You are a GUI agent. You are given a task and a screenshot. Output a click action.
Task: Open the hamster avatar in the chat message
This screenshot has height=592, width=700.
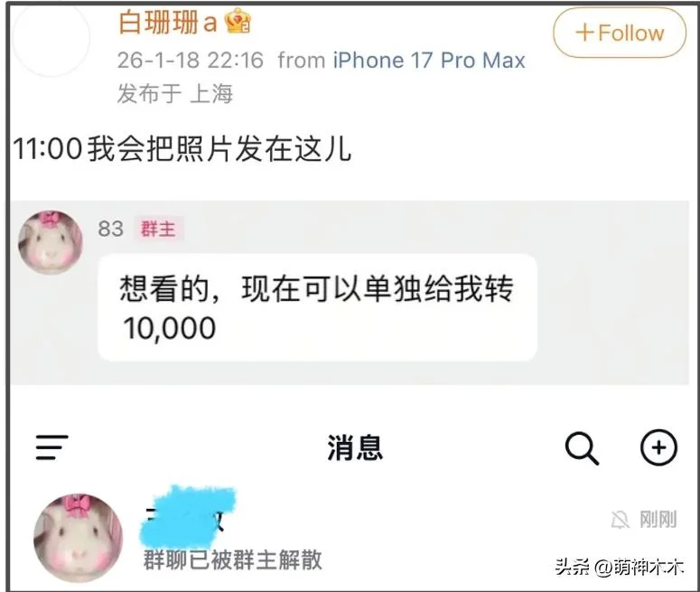(x=51, y=241)
